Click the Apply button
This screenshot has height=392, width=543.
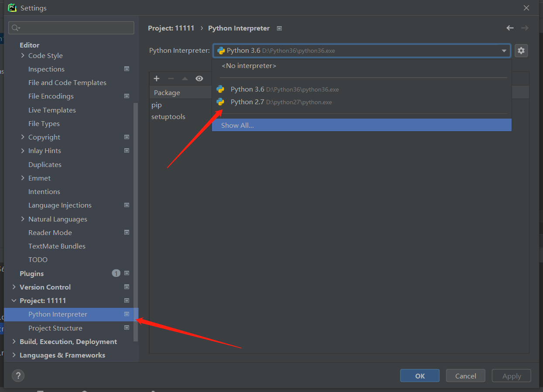point(511,376)
